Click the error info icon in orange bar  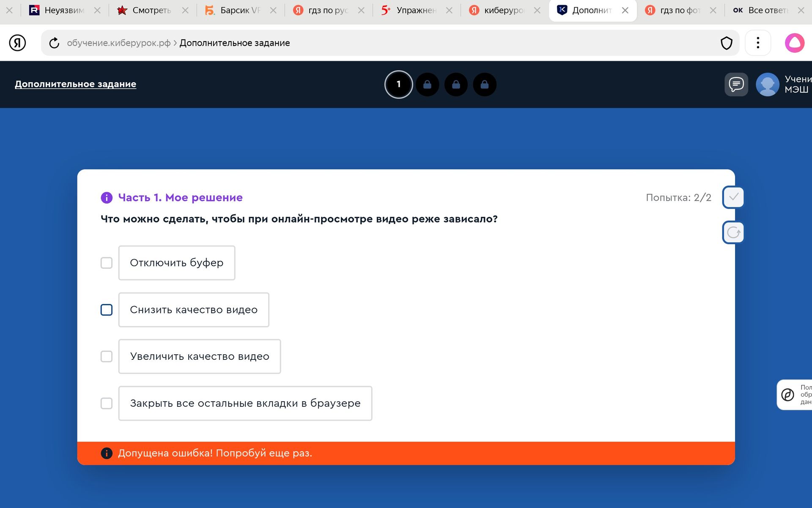pos(107,453)
